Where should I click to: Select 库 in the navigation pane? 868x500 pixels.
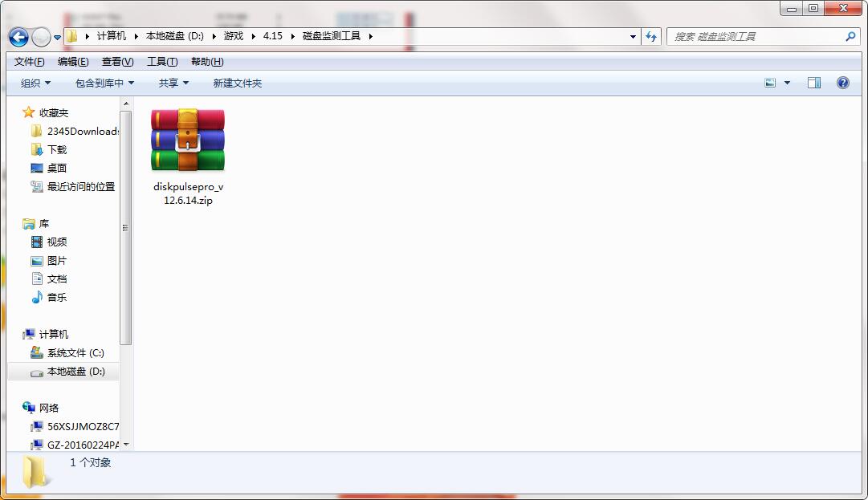pyautogui.click(x=44, y=223)
